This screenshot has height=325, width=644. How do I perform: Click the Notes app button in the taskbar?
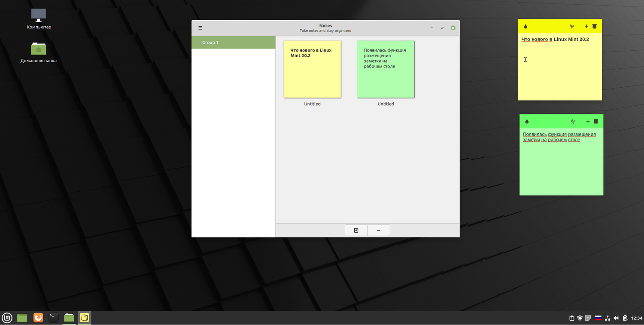click(x=85, y=318)
